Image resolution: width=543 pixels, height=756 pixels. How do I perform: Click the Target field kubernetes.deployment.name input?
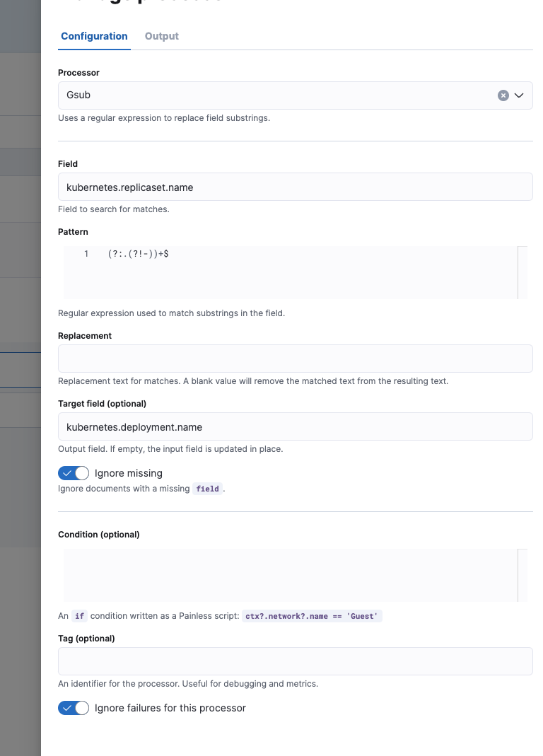pos(295,427)
